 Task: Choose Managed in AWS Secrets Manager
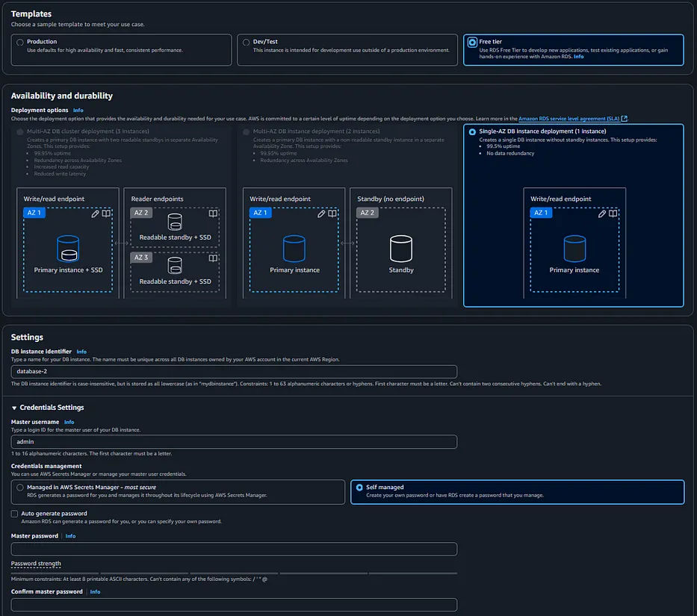(x=21, y=489)
